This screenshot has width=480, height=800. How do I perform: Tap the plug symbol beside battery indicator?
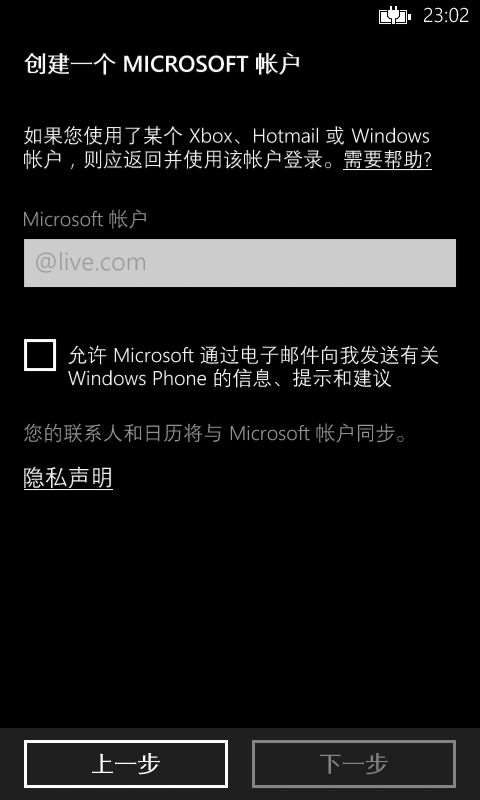coord(394,15)
